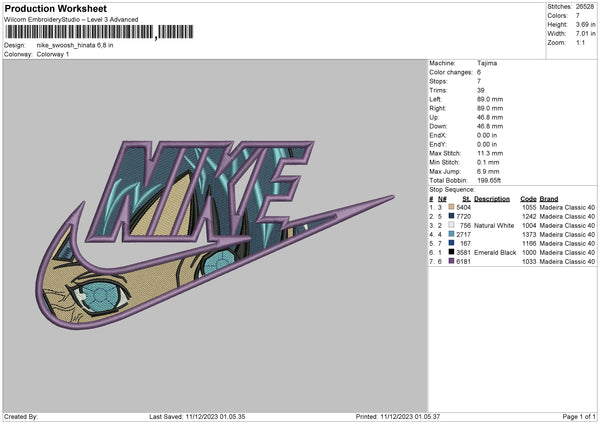Click the barcode in the worksheet header
Viewport: 600px width, 424px height.
(x=78, y=33)
